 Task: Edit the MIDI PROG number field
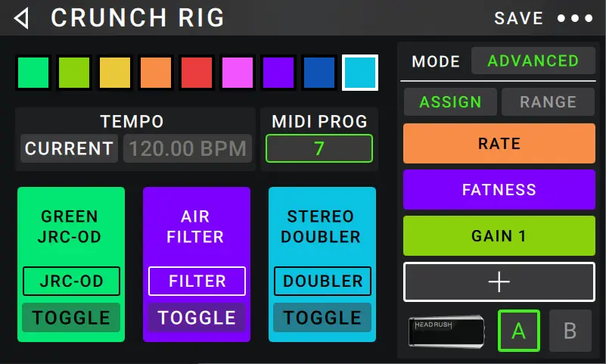(x=319, y=148)
